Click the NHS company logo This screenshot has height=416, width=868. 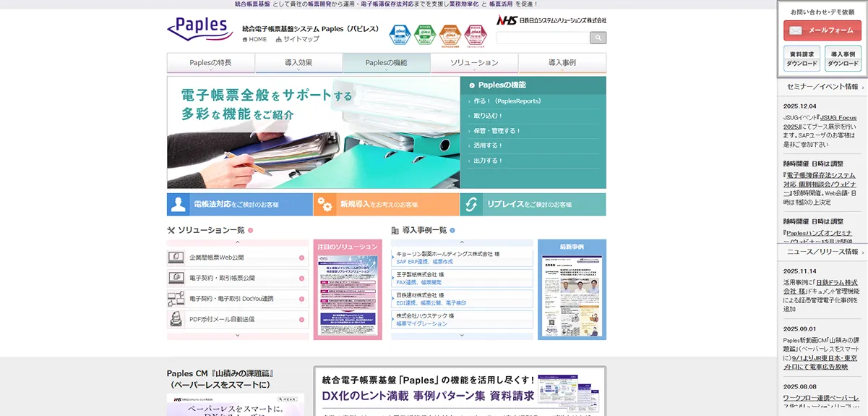pos(551,20)
